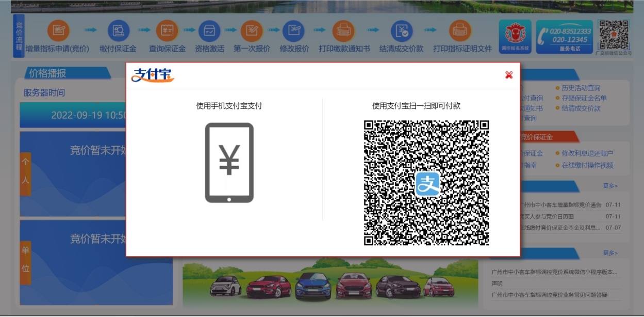Open the 历史活动查询 link
644x317 pixels.
(x=581, y=88)
